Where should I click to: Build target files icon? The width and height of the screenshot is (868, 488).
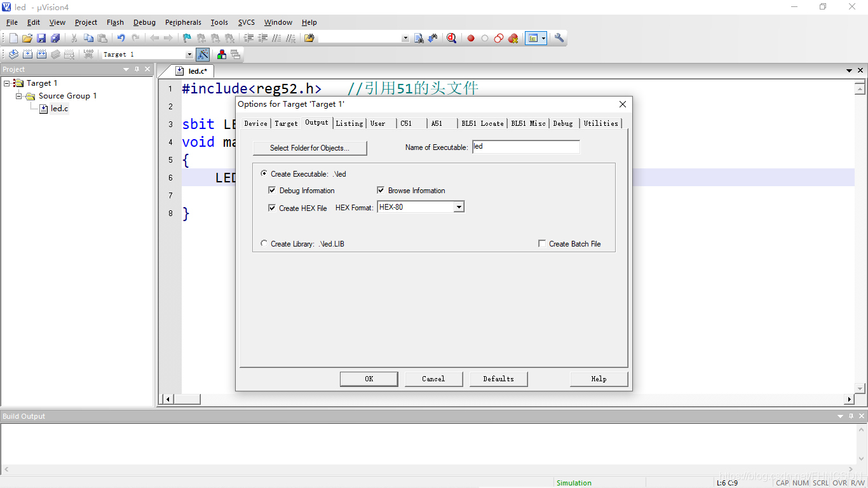tap(27, 55)
